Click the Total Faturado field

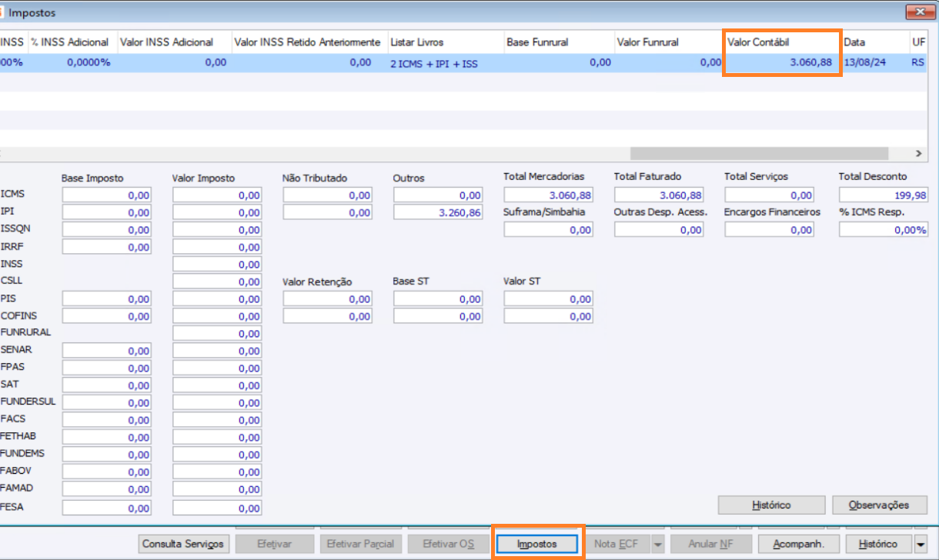(659, 195)
